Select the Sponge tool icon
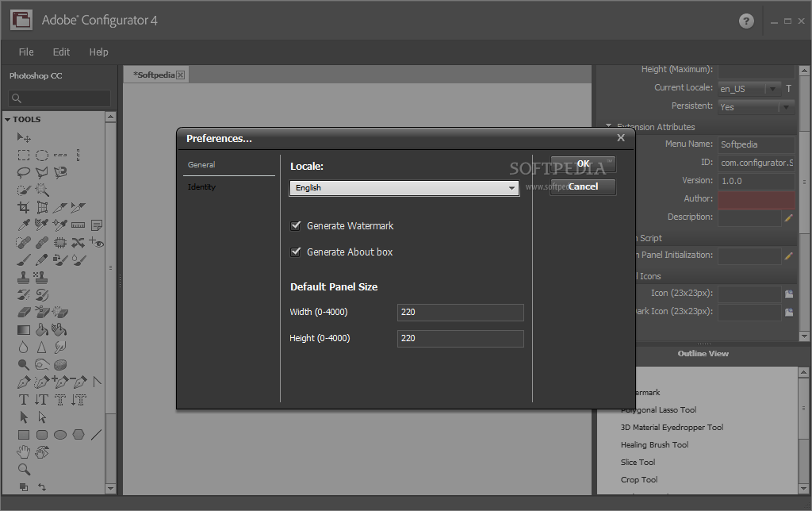812x511 pixels. [60, 365]
